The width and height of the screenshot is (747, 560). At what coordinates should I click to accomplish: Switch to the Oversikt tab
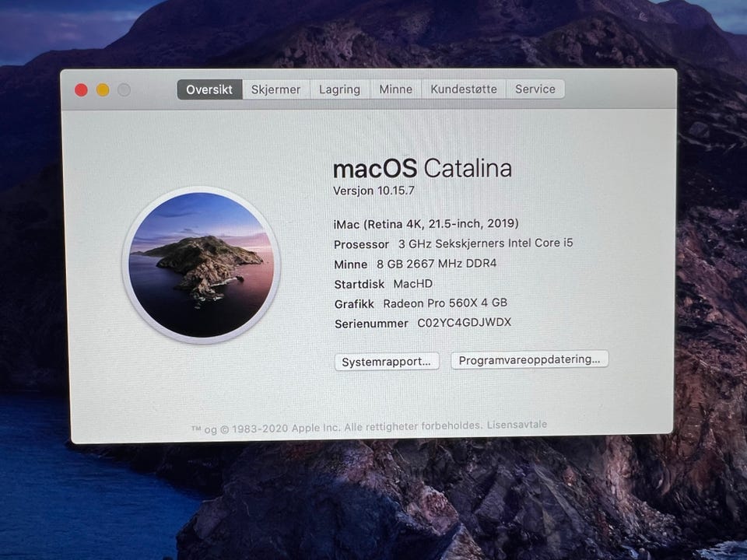[x=209, y=89]
